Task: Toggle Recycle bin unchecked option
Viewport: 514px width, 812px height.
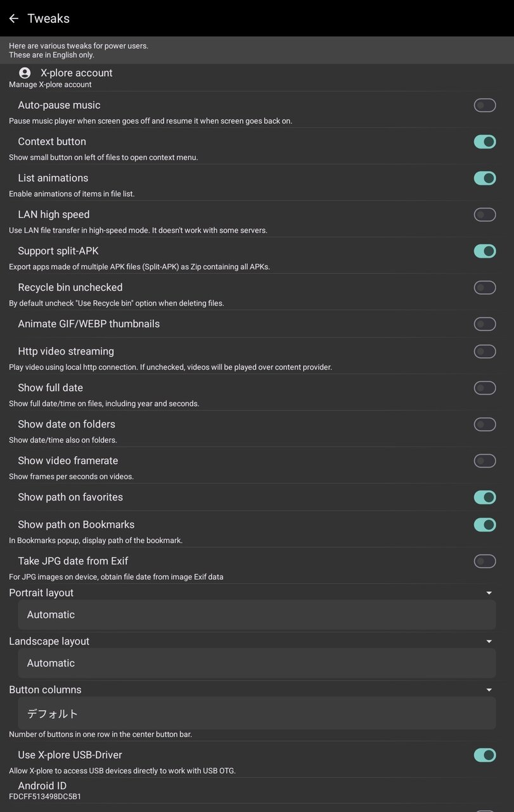Action: coord(484,287)
